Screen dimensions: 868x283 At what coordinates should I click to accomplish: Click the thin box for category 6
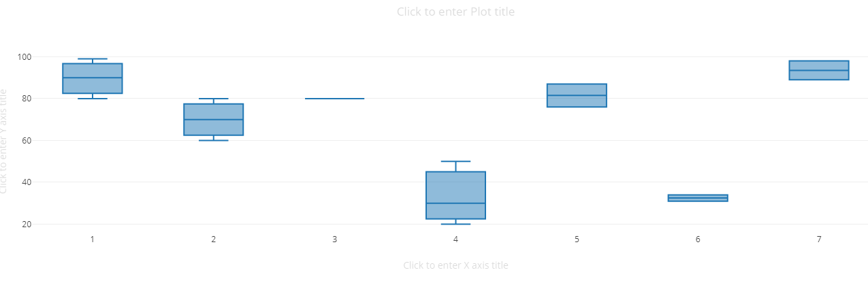click(698, 198)
